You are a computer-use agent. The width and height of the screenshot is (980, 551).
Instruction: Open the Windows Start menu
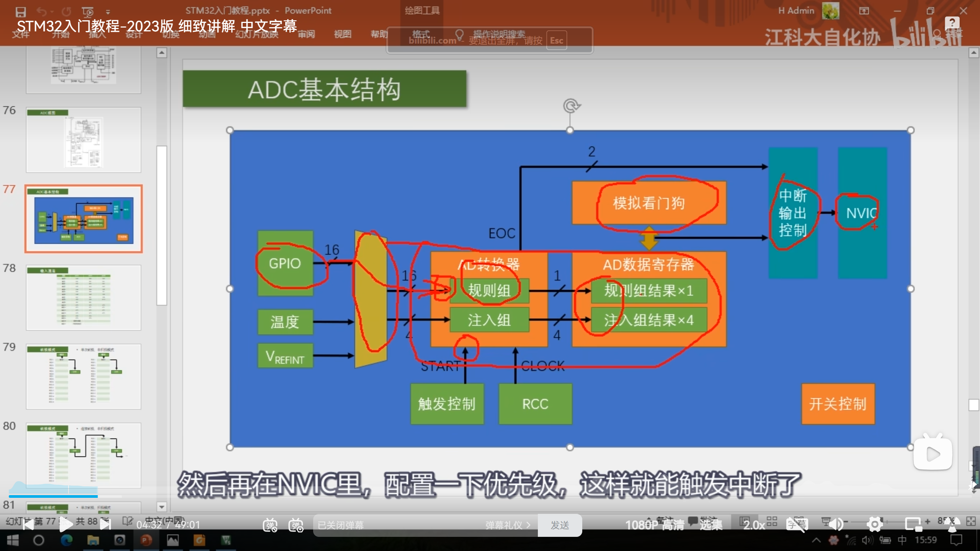point(12,540)
